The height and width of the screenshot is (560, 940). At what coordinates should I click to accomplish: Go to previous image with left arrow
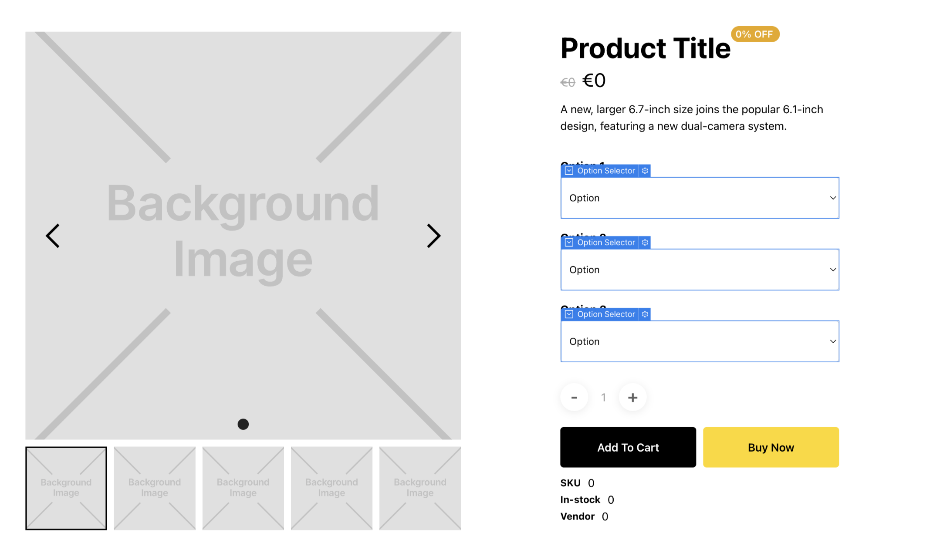pyautogui.click(x=53, y=236)
